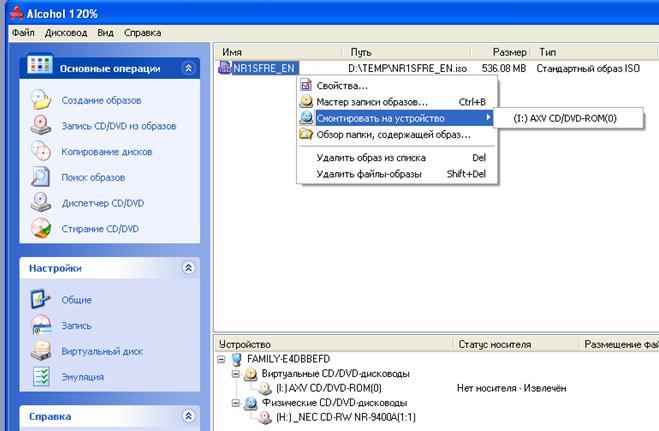The image size is (659, 431).
Task: Click the Мастер записи образов menu icon
Action: point(306,102)
